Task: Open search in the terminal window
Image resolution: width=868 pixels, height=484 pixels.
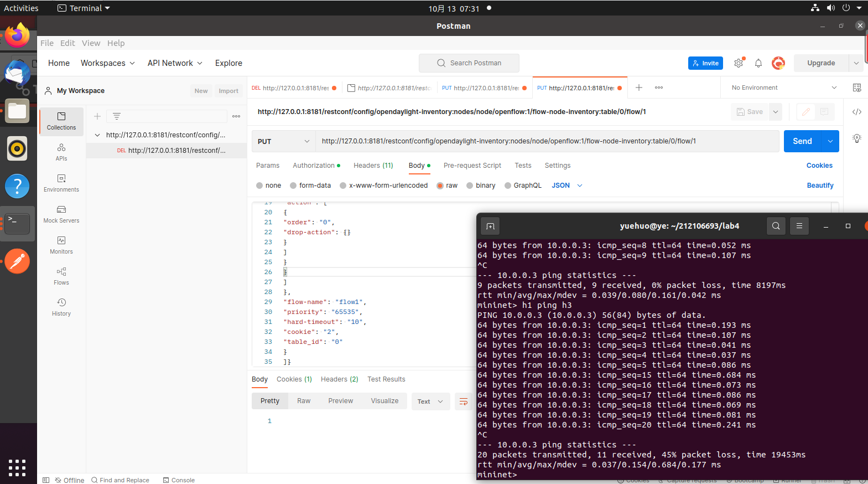Action: [776, 226]
